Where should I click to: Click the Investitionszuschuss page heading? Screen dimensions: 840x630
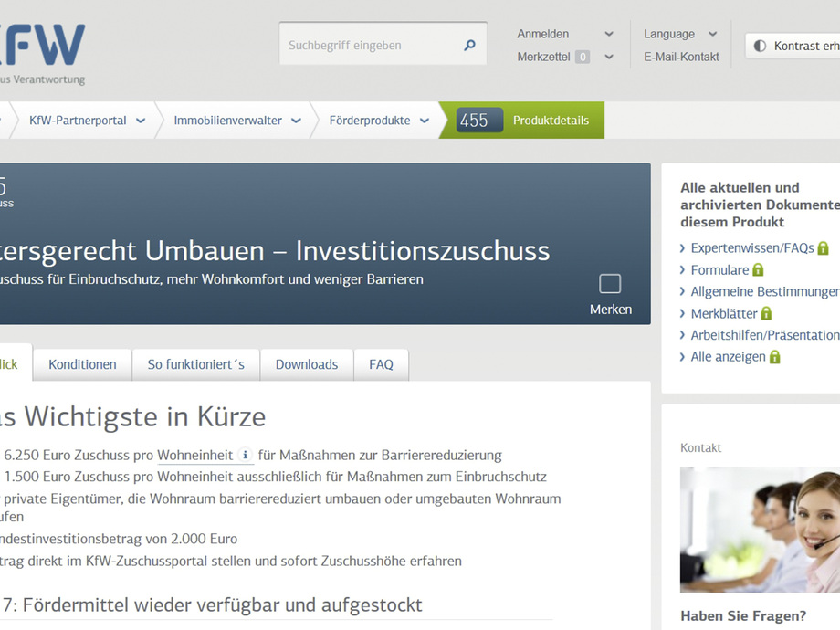275,251
